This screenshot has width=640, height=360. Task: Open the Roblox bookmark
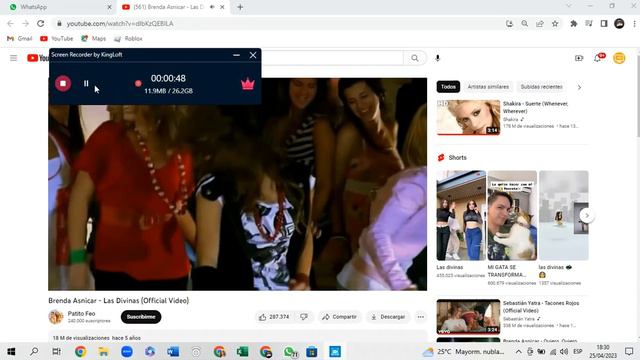[128, 38]
